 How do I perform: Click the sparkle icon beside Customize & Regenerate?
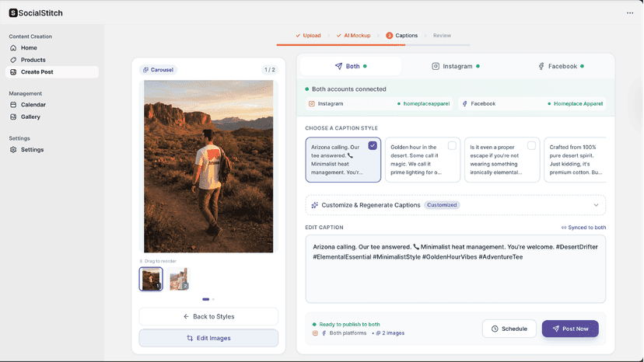(314, 205)
